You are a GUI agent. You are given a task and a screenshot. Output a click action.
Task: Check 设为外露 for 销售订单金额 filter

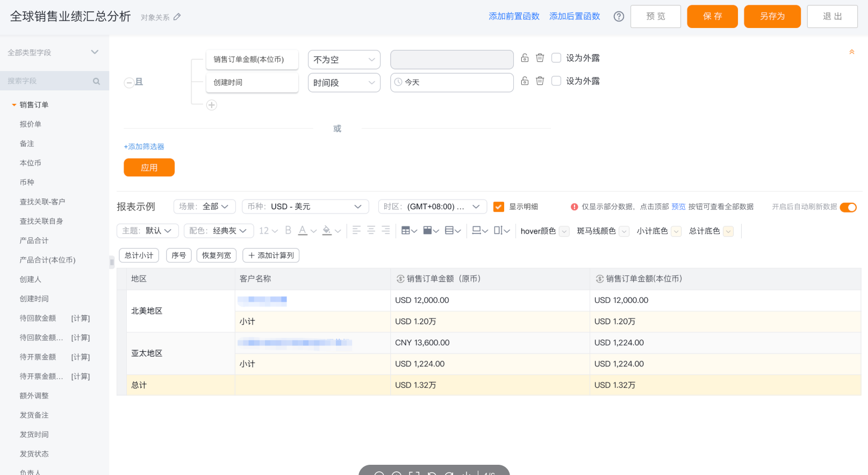(556, 58)
